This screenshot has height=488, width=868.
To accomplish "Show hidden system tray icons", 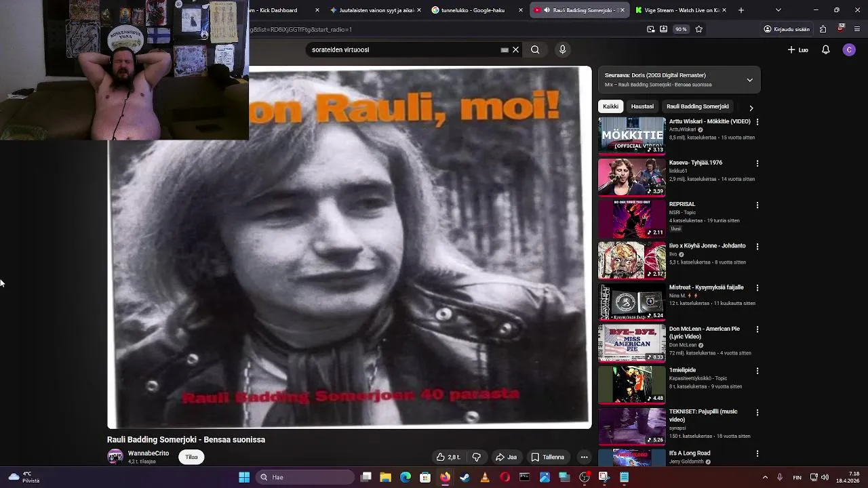I will (x=765, y=477).
